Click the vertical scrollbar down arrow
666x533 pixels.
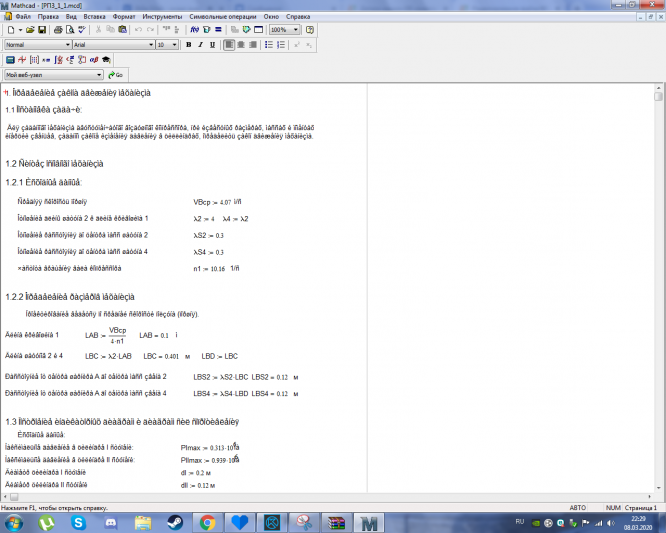[658, 488]
